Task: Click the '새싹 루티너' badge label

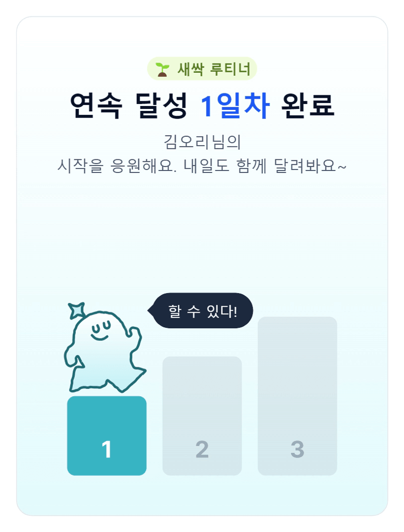Action: coord(213,69)
